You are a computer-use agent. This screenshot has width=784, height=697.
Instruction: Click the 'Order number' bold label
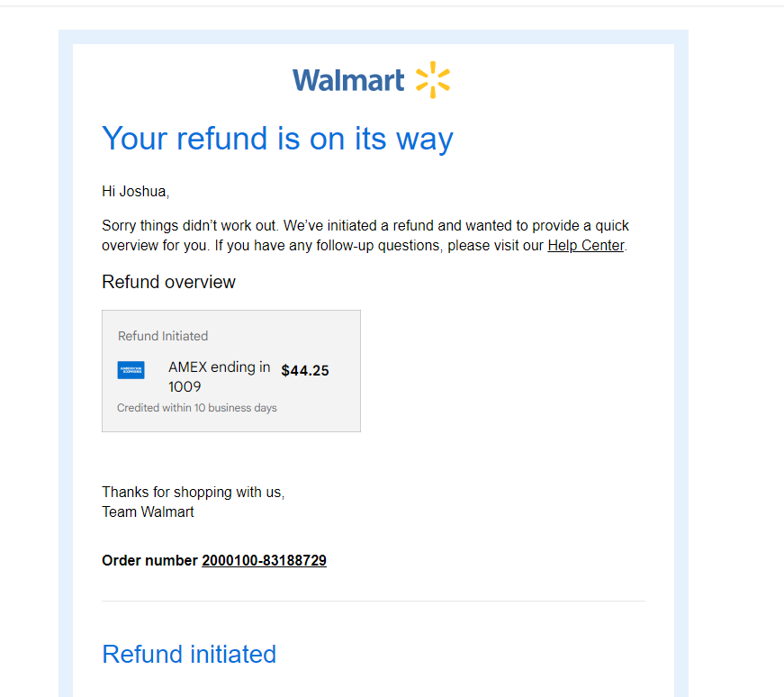tap(149, 560)
